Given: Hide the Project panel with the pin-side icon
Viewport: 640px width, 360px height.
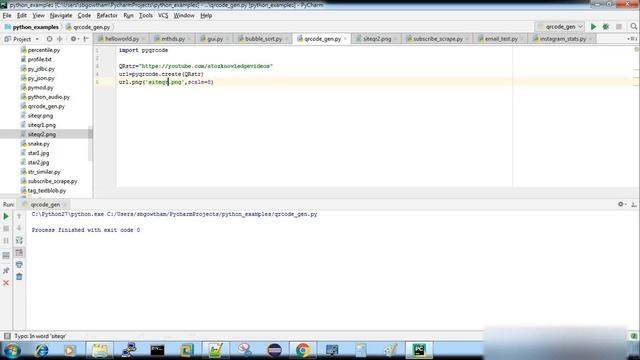Looking at the screenshot, I should click(86, 39).
